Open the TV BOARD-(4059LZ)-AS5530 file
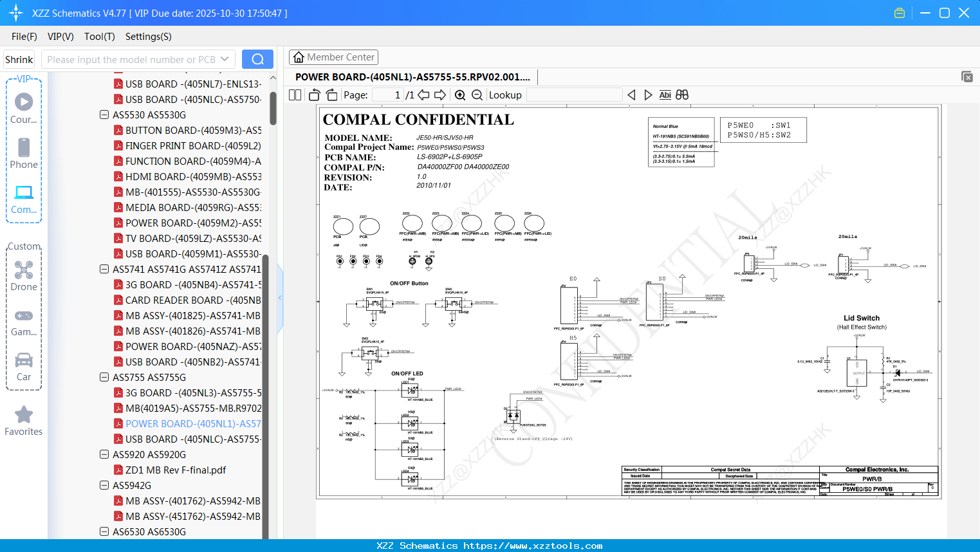Image resolution: width=980 pixels, height=552 pixels. 193,238
